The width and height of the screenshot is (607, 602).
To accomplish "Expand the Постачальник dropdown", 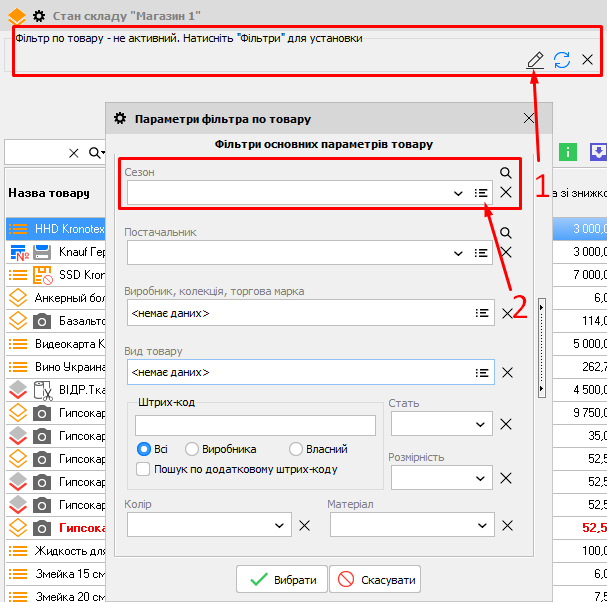I will click(x=458, y=253).
